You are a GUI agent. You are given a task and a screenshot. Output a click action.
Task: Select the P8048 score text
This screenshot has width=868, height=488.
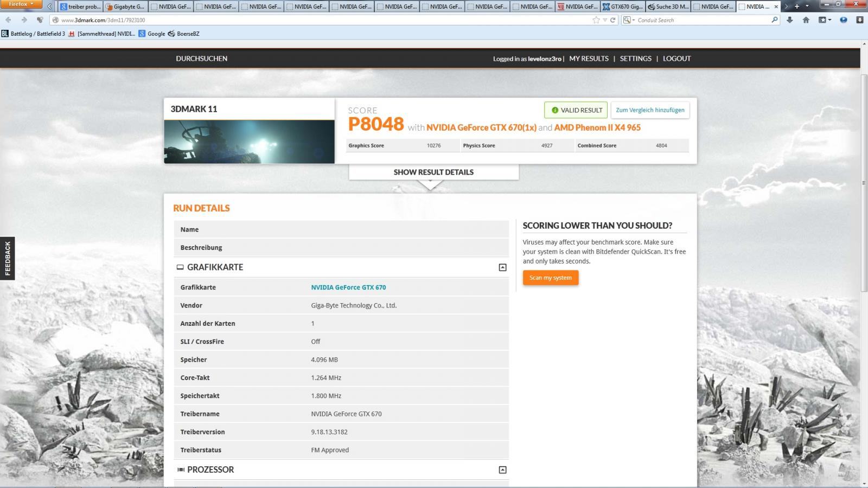click(x=376, y=124)
